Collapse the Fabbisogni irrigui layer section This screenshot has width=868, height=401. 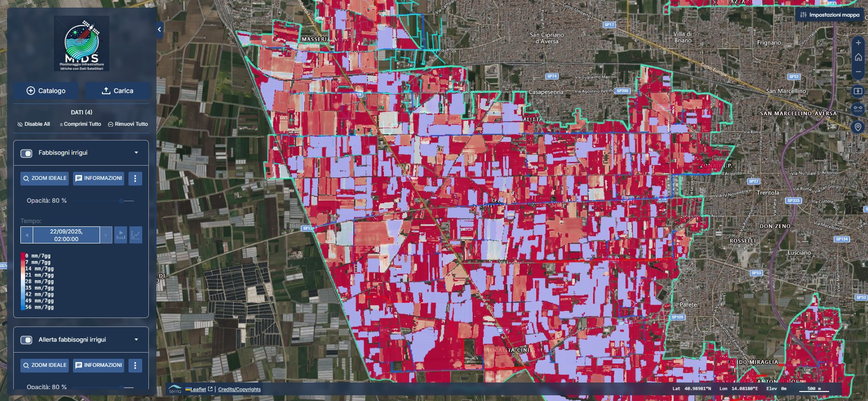click(137, 153)
